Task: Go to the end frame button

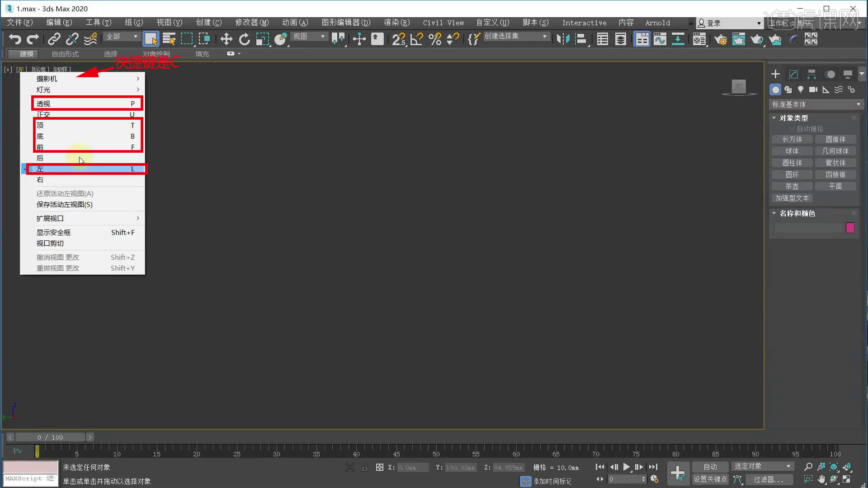Action: pos(653,467)
